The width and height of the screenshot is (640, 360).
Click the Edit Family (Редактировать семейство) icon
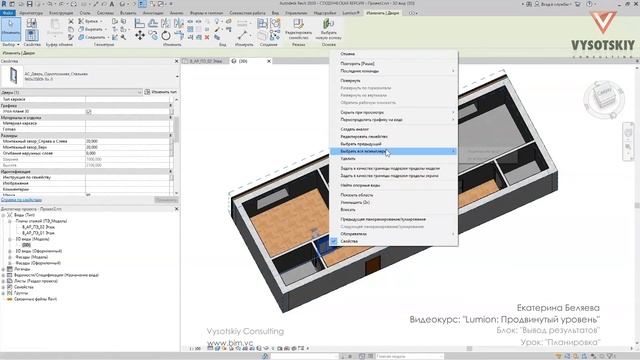[298, 24]
